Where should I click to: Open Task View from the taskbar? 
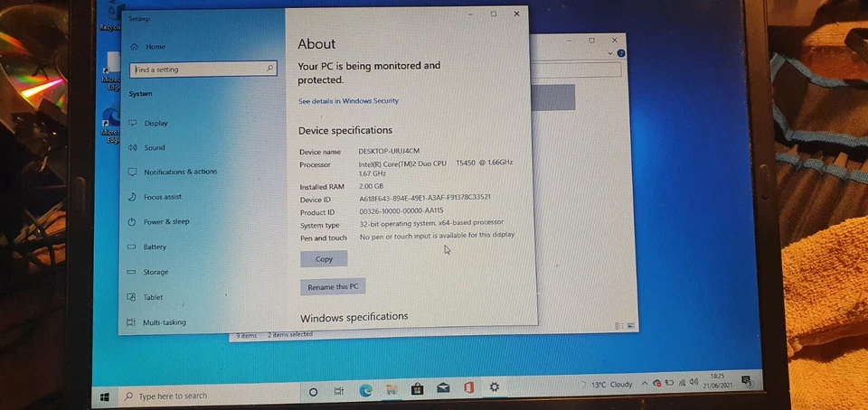pos(339,392)
